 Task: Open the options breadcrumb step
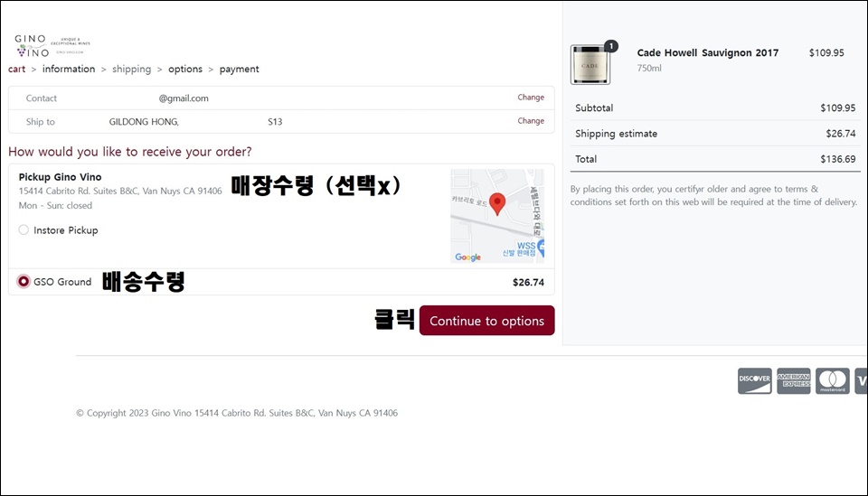point(185,70)
